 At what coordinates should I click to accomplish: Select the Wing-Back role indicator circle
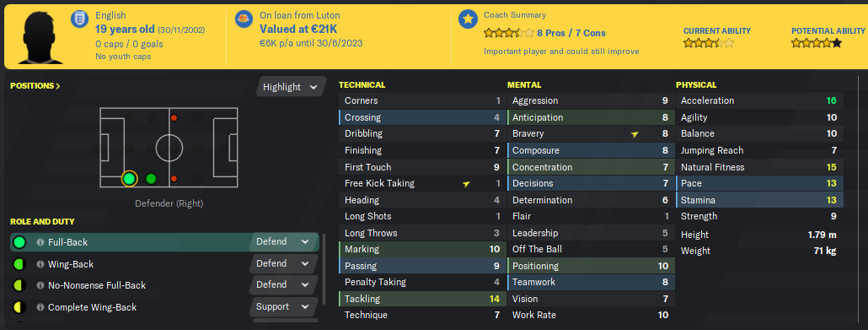pos(19,264)
